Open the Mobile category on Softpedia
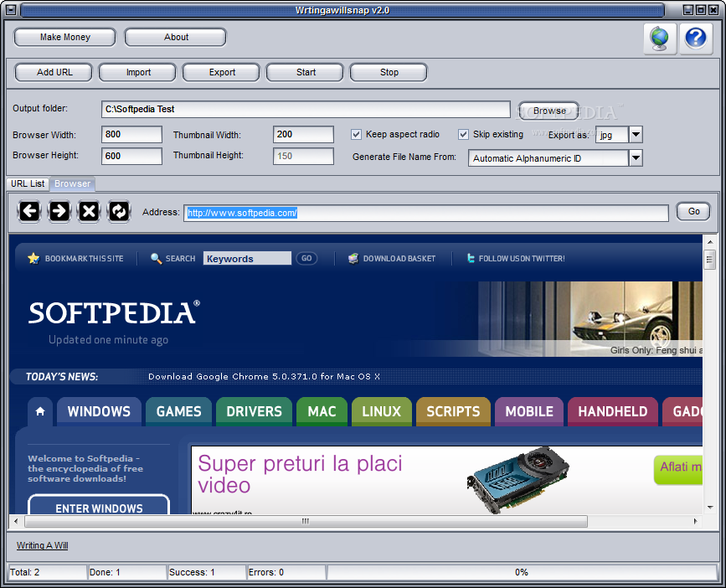The image size is (726, 588). coord(529,411)
